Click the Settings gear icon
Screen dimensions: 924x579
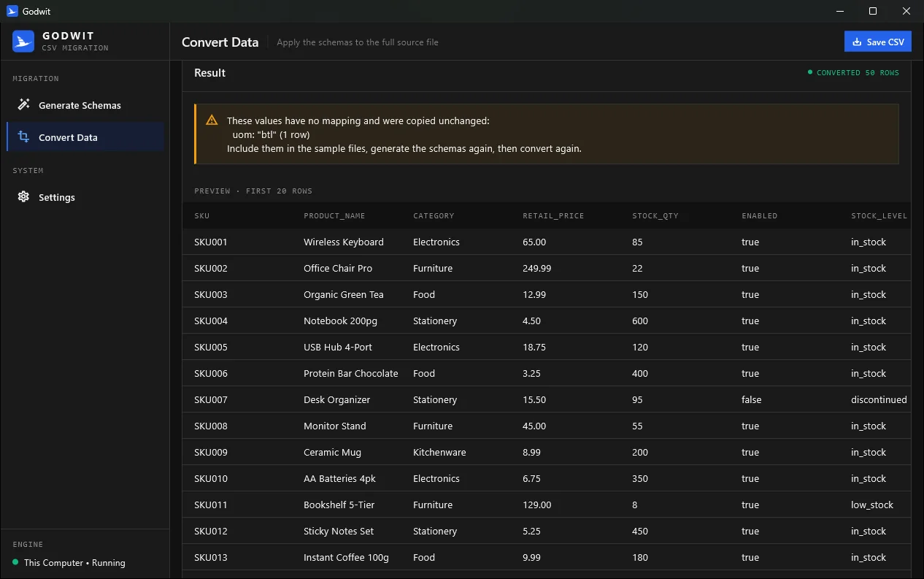23,197
